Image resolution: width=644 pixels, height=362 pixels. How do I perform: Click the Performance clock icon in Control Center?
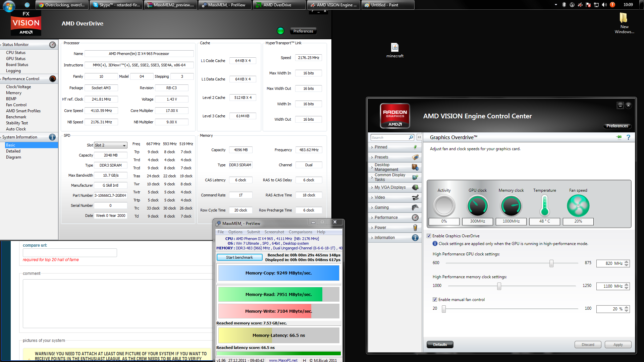(x=415, y=218)
